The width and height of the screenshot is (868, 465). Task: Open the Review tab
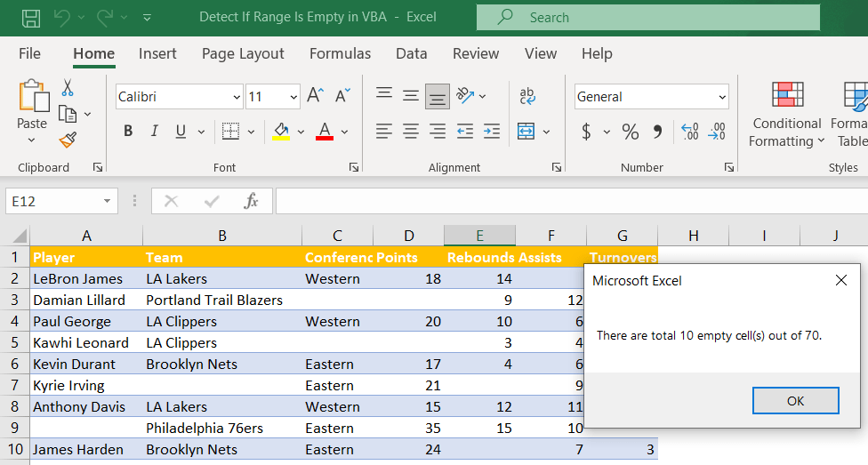[x=476, y=53]
